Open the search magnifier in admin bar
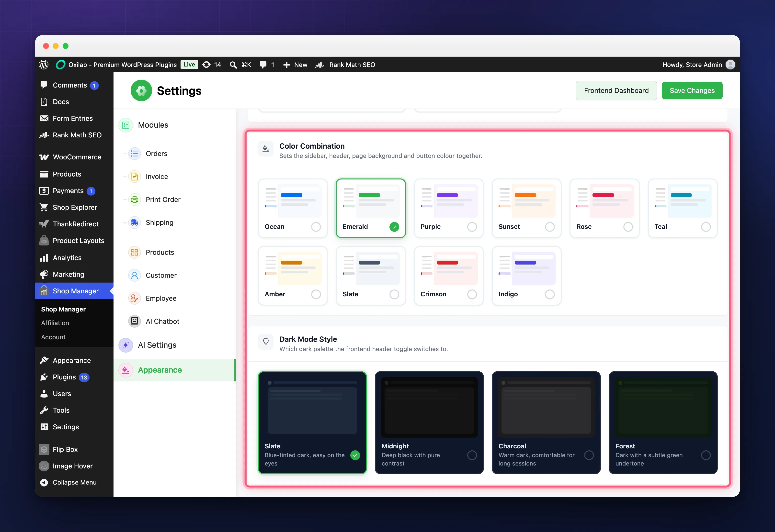 click(233, 65)
